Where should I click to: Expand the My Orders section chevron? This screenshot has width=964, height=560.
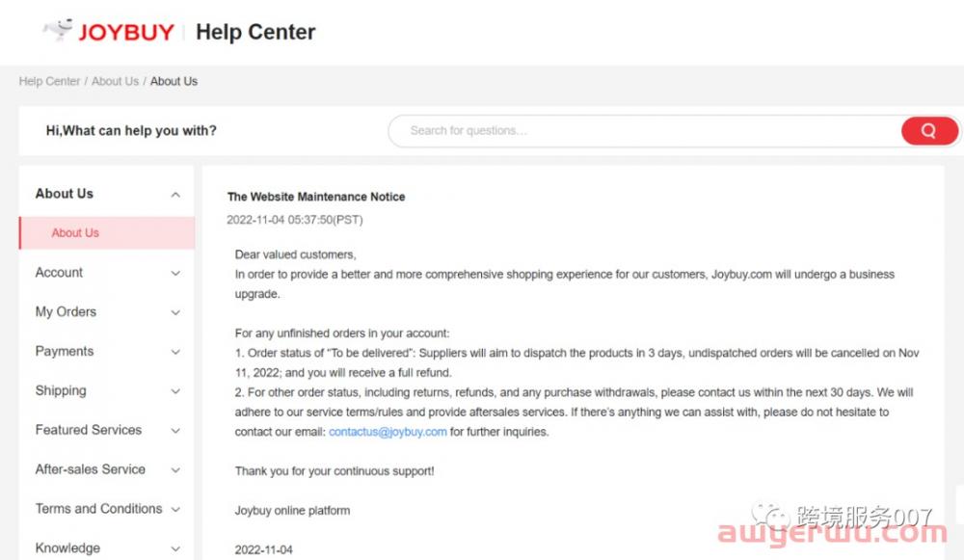pos(175,312)
